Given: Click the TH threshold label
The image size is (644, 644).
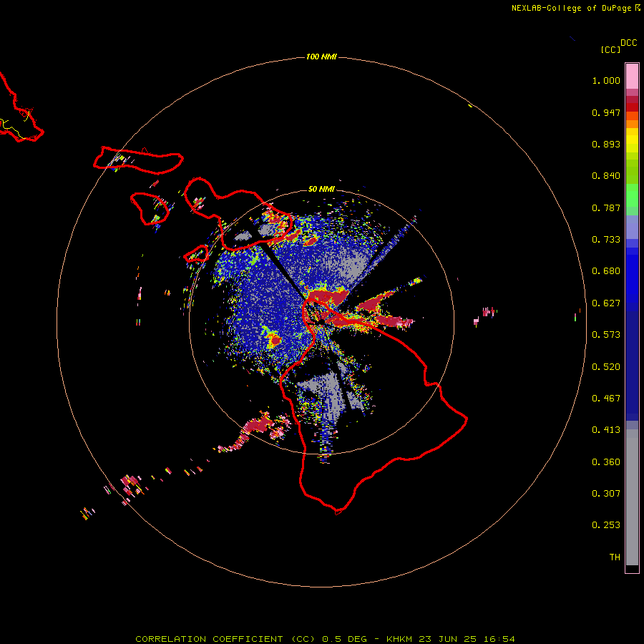Looking at the screenshot, I should coord(615,557).
